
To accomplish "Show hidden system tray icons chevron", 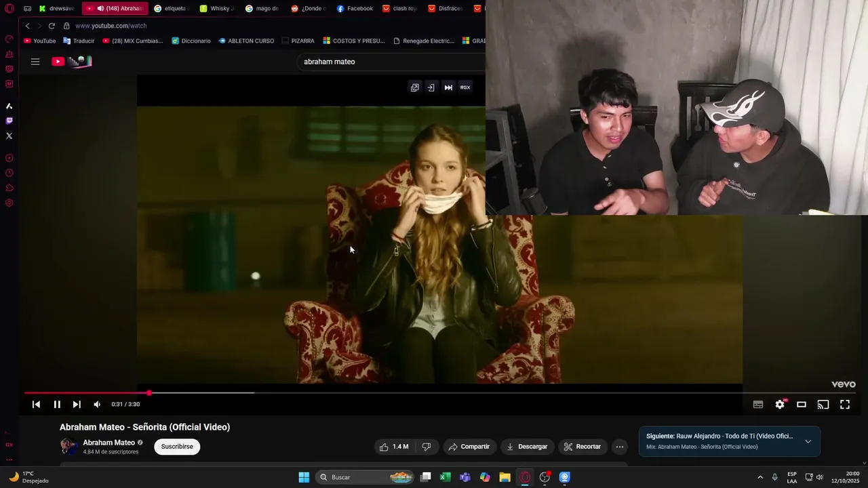I will (759, 477).
